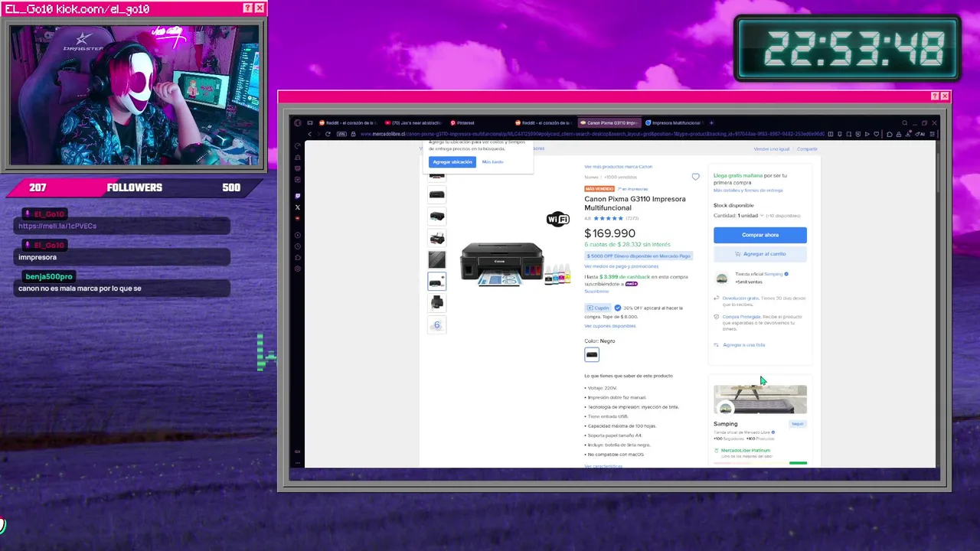980x551 pixels.
Task: Click the Compartir link
Action: [807, 148]
